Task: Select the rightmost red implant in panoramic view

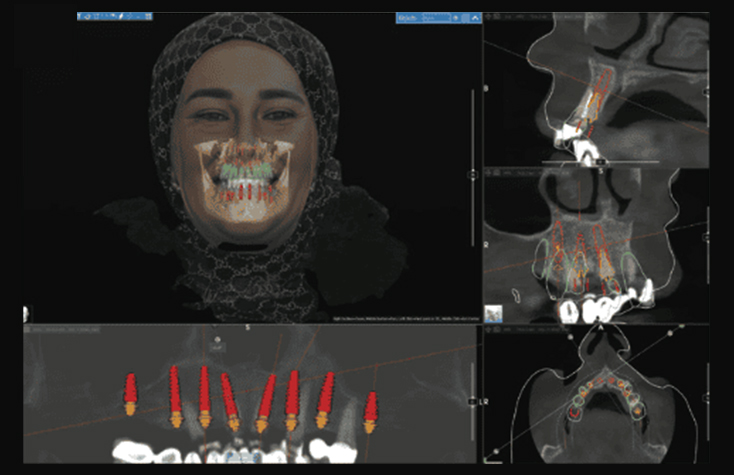Action: pos(371,406)
